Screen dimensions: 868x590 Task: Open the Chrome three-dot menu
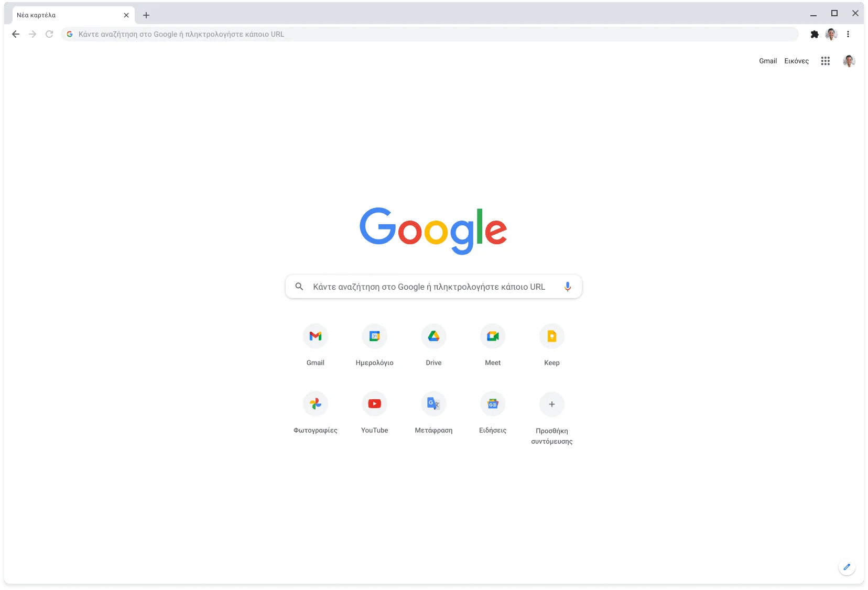[848, 34]
